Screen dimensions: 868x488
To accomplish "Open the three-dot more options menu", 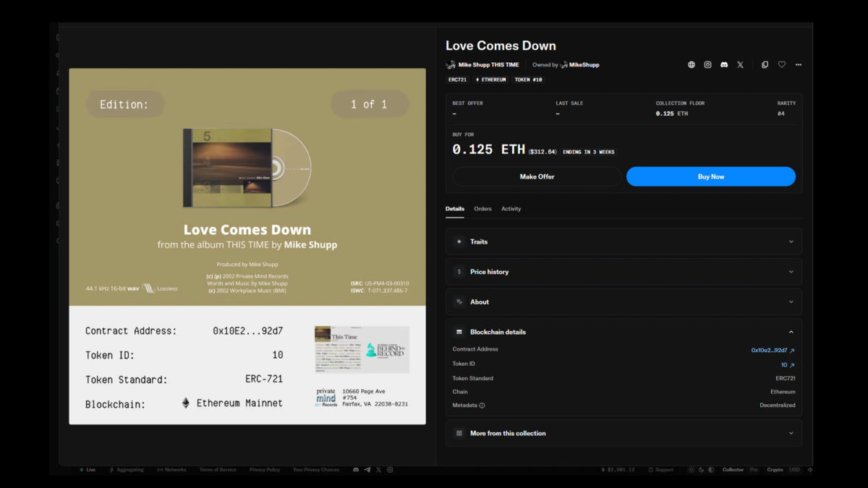I will click(x=799, y=65).
